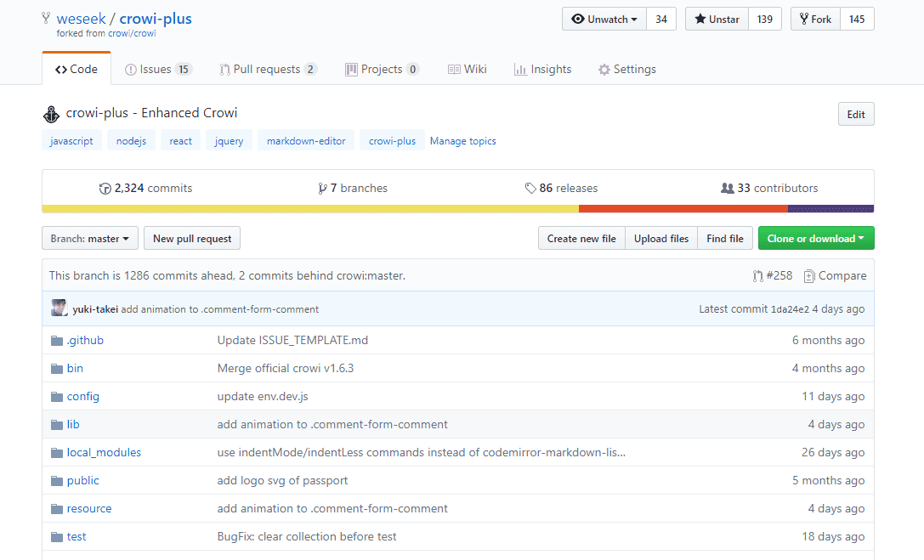The width and height of the screenshot is (924, 560).
Task: Unstar the crowi-plus repository
Action: pos(717,20)
